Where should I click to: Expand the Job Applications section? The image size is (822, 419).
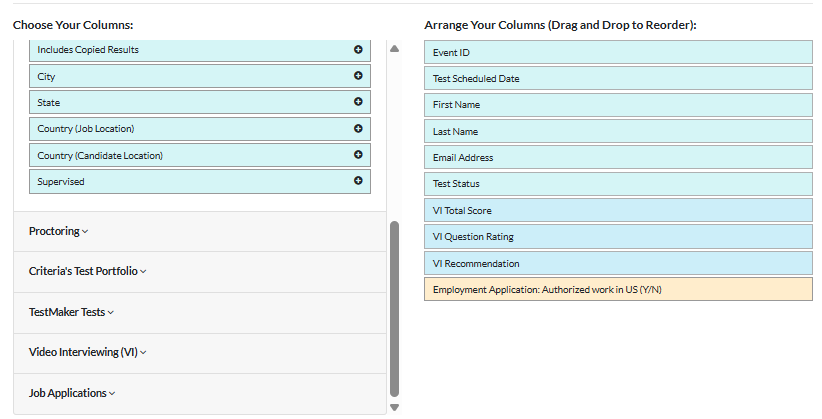[x=72, y=393]
